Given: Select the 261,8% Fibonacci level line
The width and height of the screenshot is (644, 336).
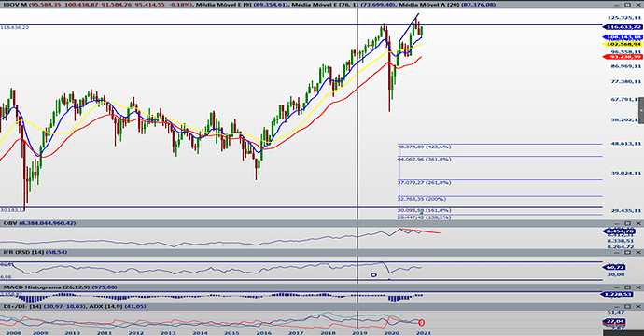Looking at the screenshot, I should 500,179.
